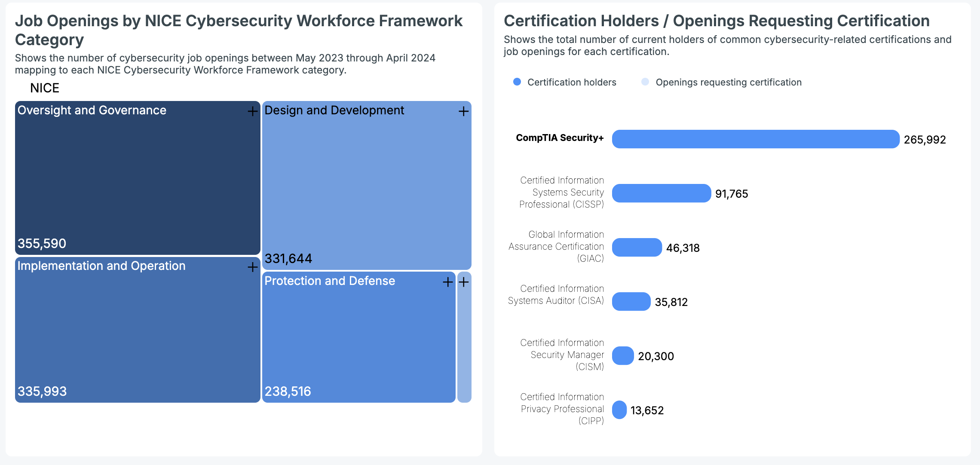The height and width of the screenshot is (465, 980).
Task: Click the CISSP certification holders bar
Action: [661, 193]
